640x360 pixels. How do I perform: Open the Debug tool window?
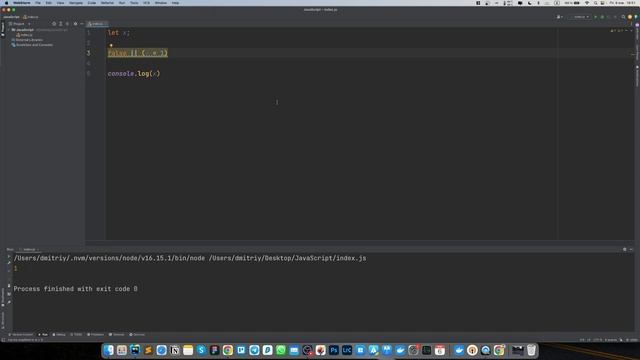click(x=59, y=335)
